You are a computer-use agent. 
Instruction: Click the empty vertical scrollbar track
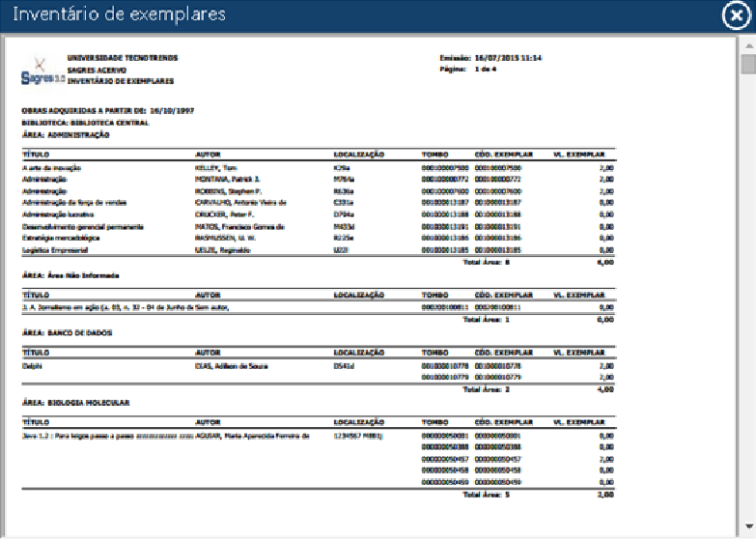tap(747, 290)
